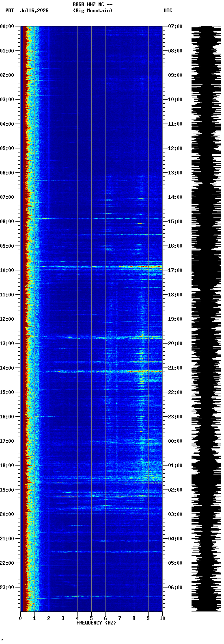The height and width of the screenshot is (644, 224).
Task: Click the strong broadband event near 09:50 PDT
Action: coord(97,267)
